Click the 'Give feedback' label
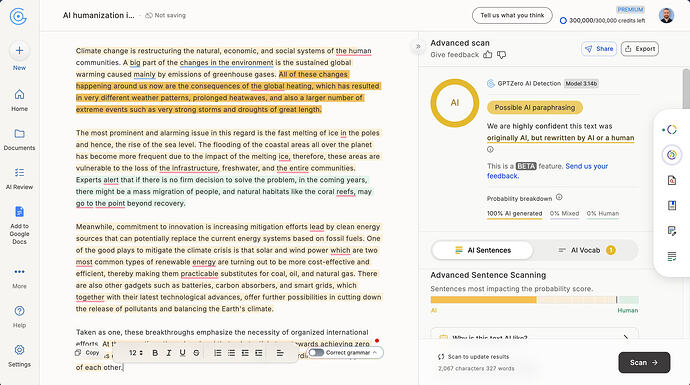This screenshot has height=385, width=690. [455, 55]
